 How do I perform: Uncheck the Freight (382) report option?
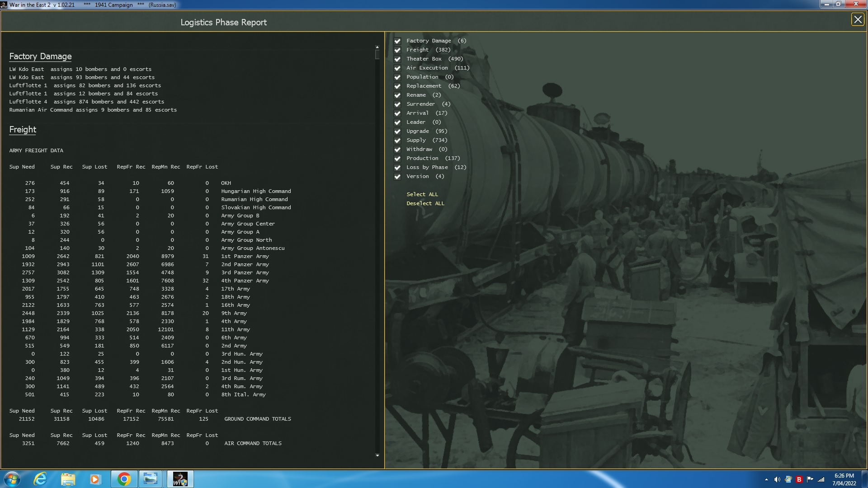pos(397,50)
